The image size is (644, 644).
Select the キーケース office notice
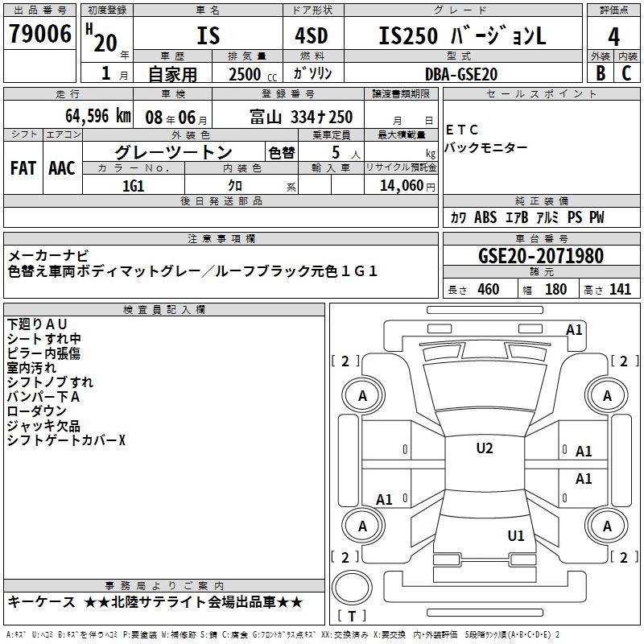[x=42, y=602]
